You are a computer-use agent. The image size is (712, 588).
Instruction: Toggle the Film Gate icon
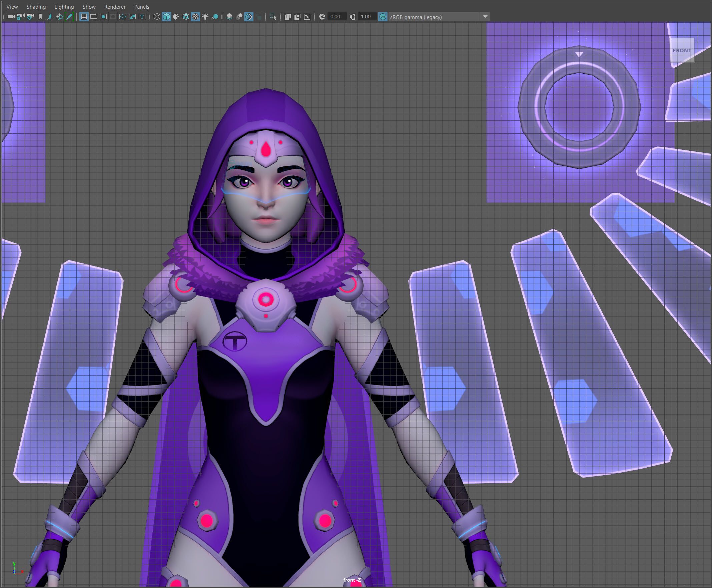[94, 17]
